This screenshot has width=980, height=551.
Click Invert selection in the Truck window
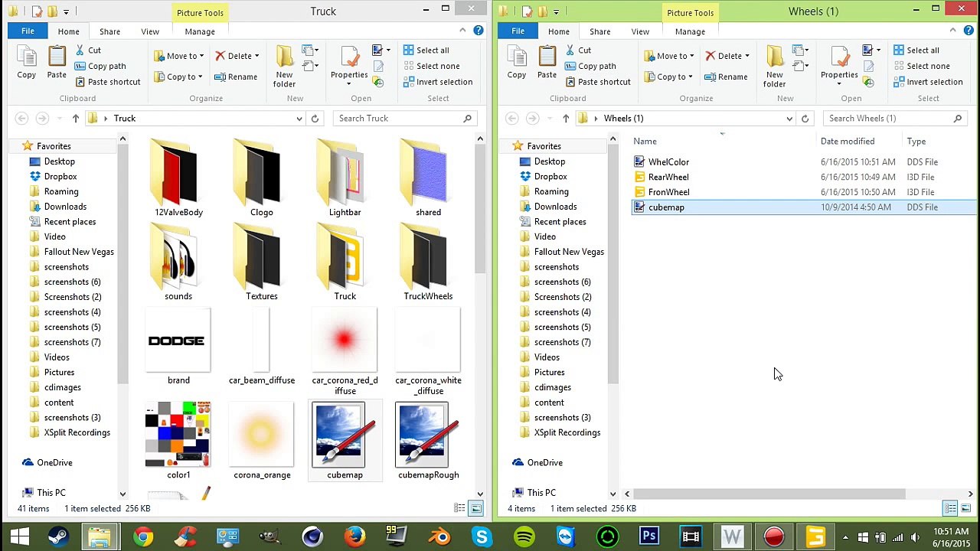point(437,82)
